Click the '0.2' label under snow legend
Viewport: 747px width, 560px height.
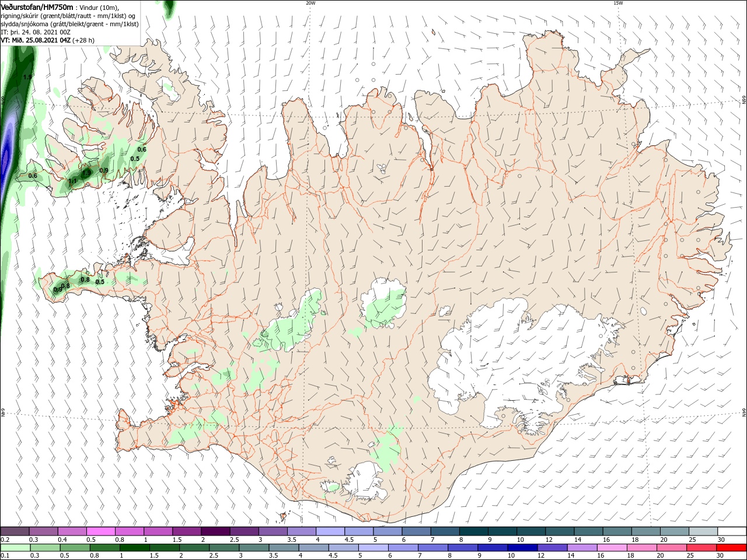(x=5, y=540)
